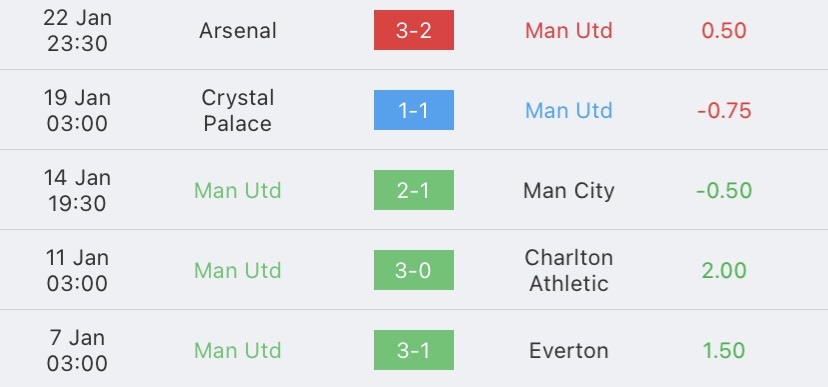
Task: Click green Man Utd in the Everton row
Action: pos(238,351)
